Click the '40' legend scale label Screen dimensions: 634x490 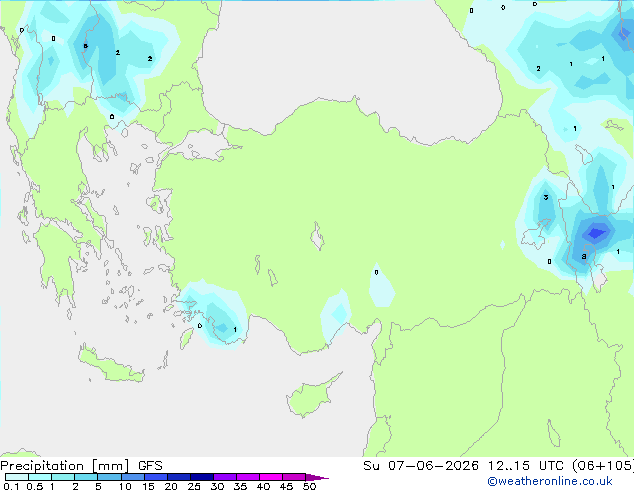(x=263, y=486)
